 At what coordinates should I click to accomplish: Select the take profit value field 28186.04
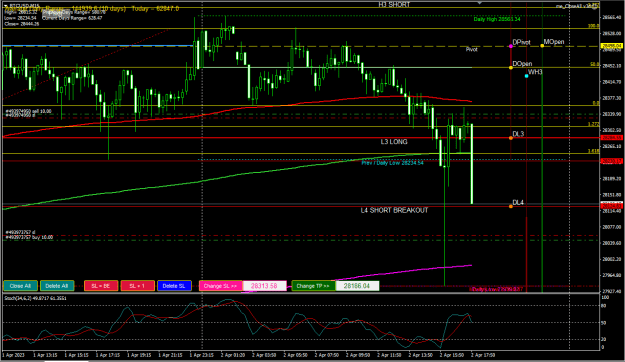pyautogui.click(x=357, y=286)
